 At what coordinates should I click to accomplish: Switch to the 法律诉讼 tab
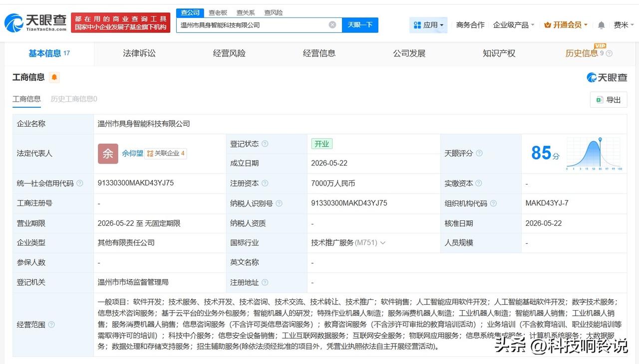[139, 53]
